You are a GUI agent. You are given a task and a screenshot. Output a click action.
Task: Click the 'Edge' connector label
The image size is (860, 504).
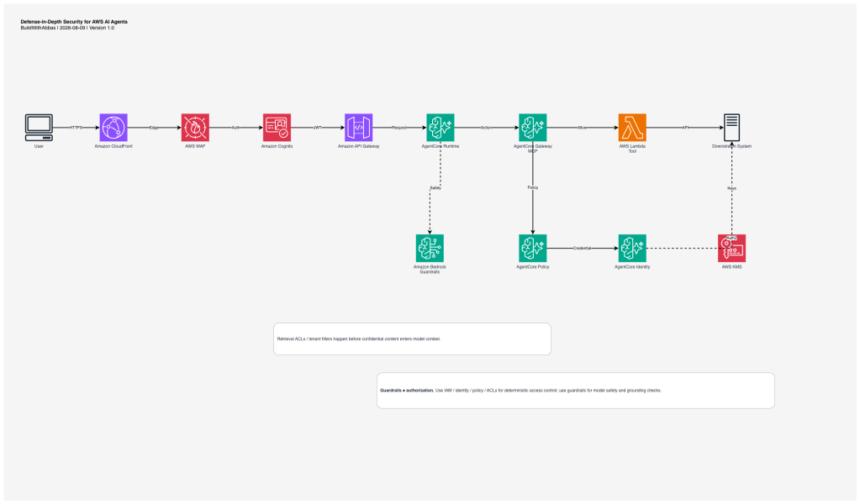coord(154,128)
